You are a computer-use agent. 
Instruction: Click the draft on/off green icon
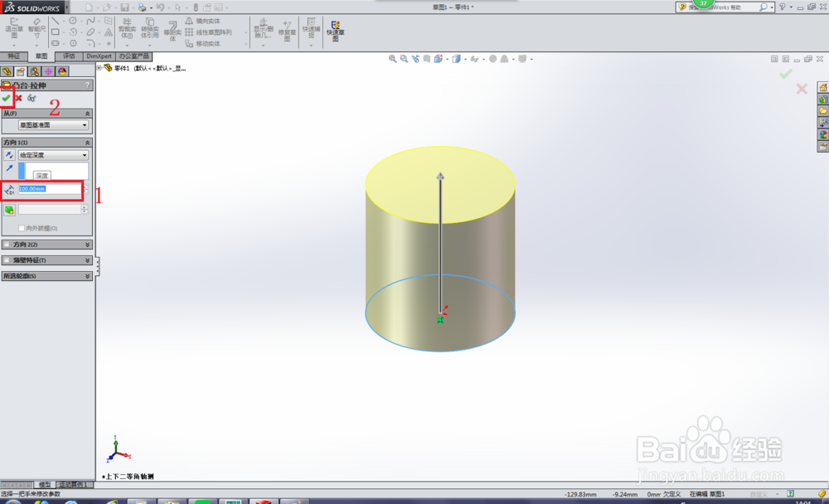coord(9,210)
